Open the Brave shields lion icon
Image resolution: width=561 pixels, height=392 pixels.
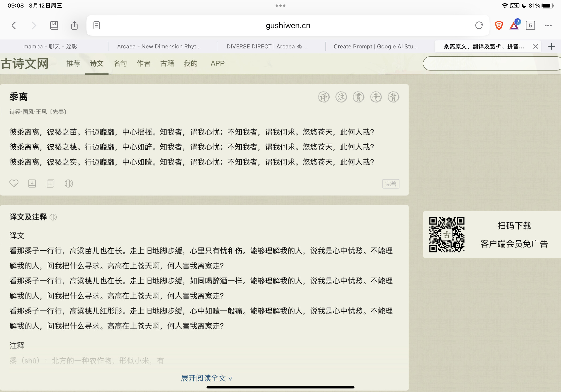tap(499, 25)
